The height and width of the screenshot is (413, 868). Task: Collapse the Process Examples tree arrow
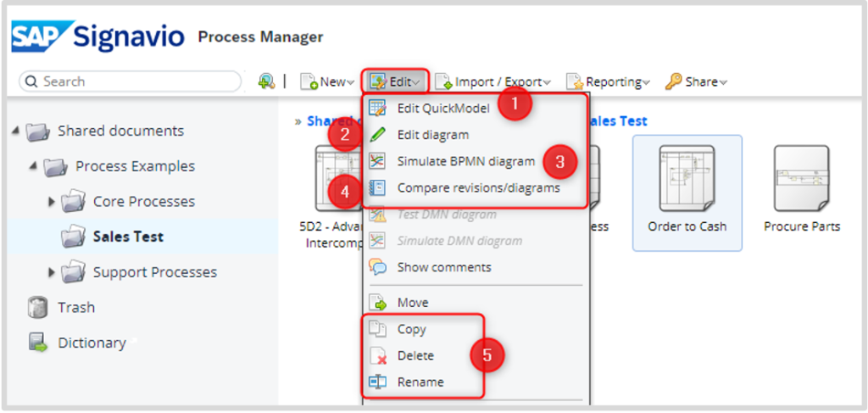(x=33, y=166)
